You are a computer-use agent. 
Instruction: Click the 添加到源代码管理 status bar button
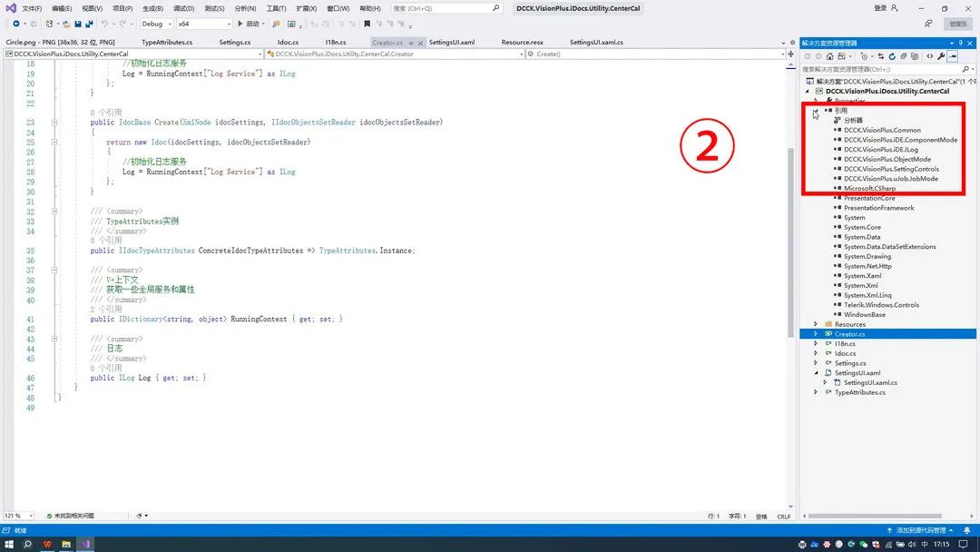[920, 530]
